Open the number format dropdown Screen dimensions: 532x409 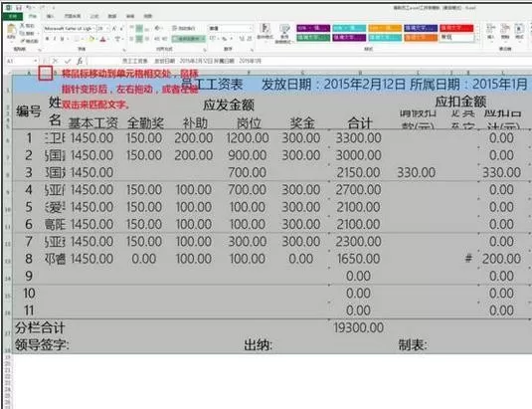click(251, 29)
